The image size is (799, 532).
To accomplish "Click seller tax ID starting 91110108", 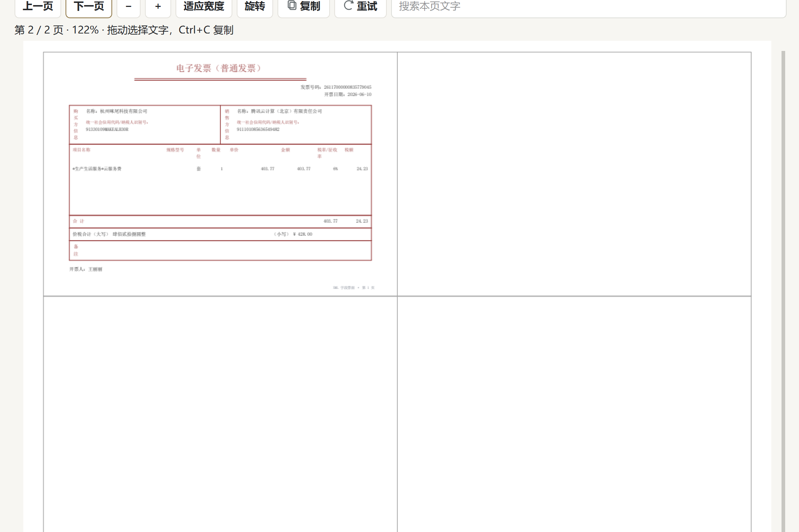I will (x=258, y=129).
